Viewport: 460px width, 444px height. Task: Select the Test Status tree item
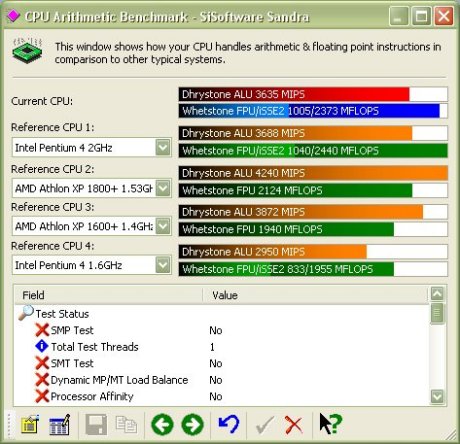62,314
